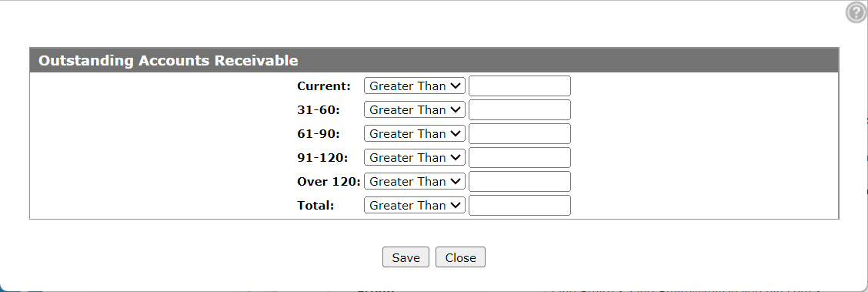The width and height of the screenshot is (868, 292).
Task: Focus the Current amount text field
Action: point(519,86)
